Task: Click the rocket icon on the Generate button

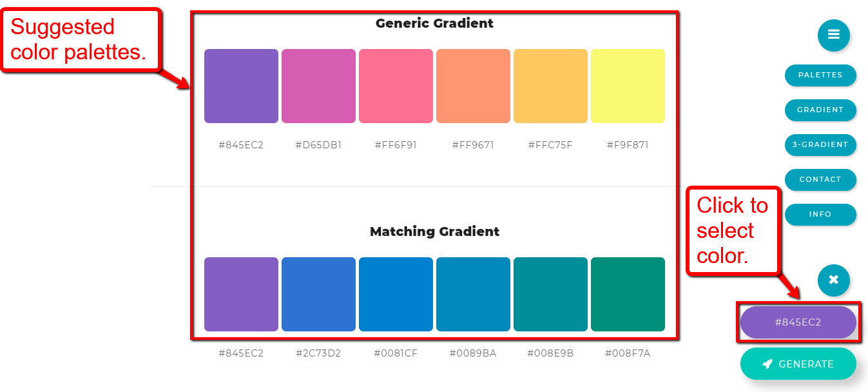Action: click(767, 364)
